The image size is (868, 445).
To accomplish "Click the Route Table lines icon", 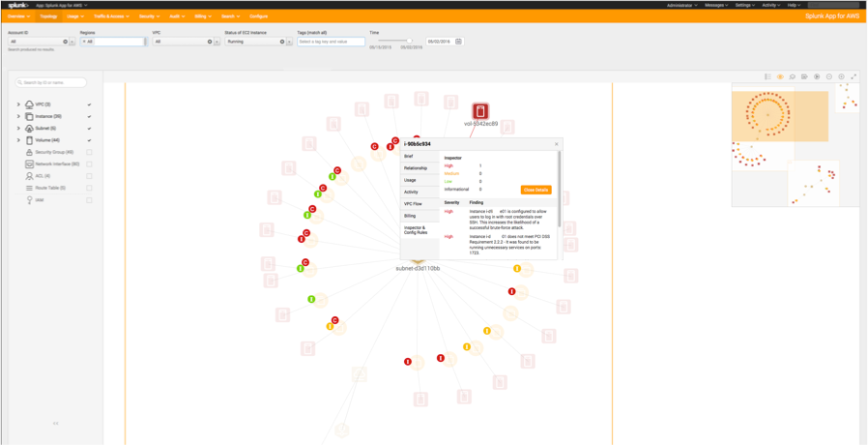I will point(30,189).
